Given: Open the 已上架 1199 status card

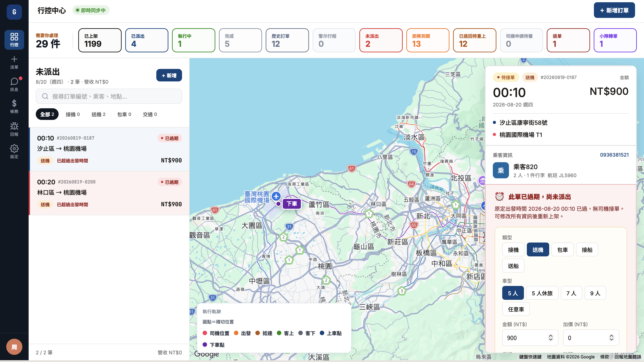Looking at the screenshot, I should [100, 40].
